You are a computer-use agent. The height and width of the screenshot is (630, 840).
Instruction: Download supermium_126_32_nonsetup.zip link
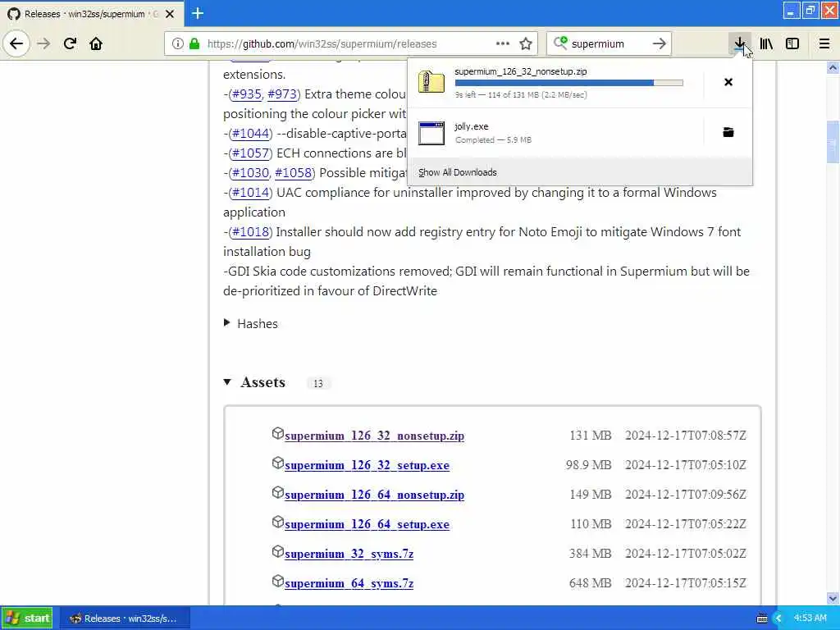[374, 436]
